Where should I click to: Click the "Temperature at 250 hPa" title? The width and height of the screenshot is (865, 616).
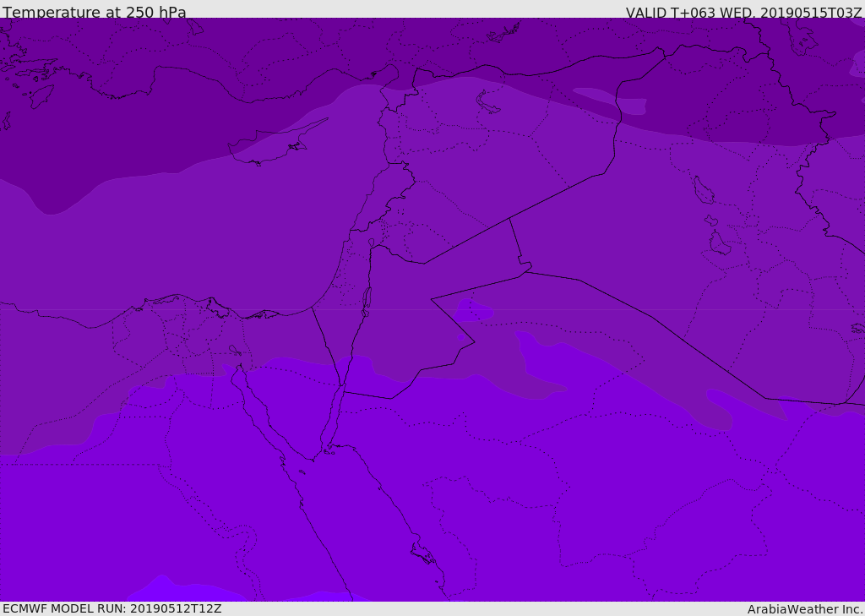tap(94, 13)
